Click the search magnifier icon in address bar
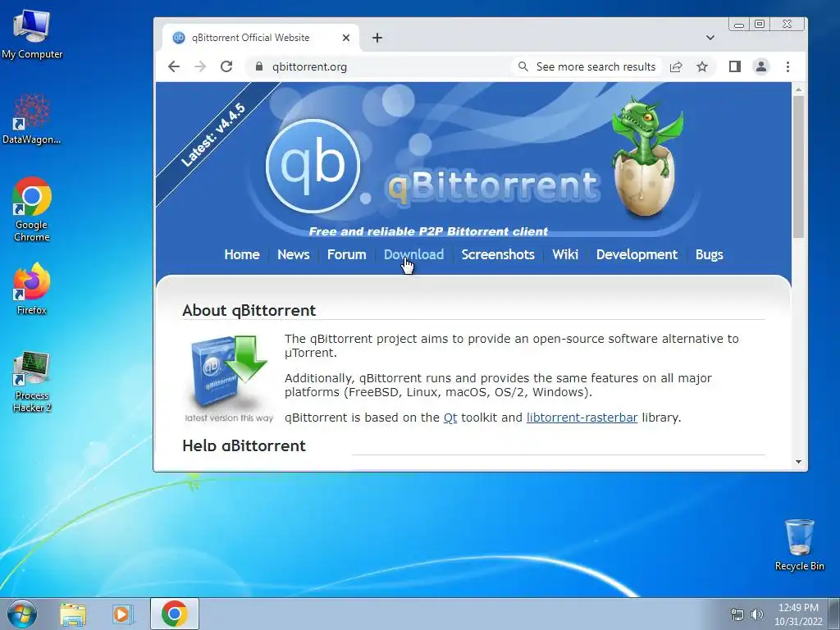 523,66
